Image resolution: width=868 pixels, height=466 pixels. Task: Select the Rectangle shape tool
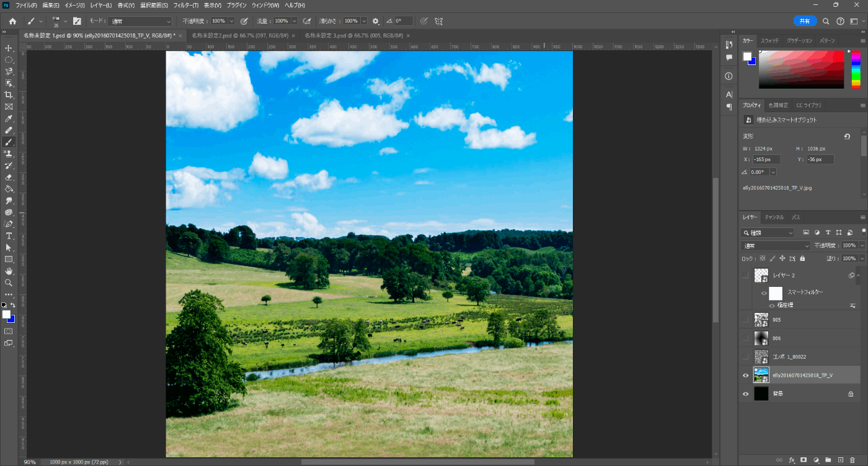[9, 260]
